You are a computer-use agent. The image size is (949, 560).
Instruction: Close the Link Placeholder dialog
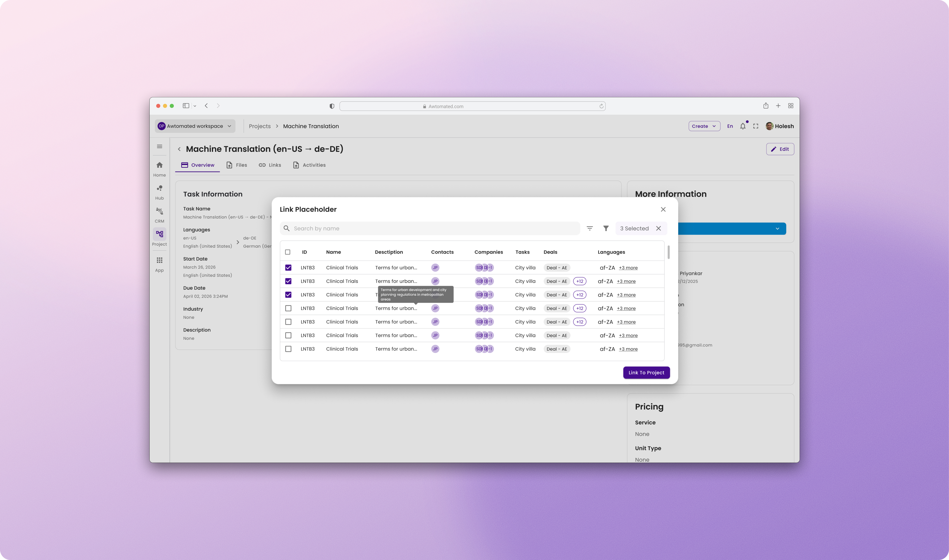click(663, 209)
